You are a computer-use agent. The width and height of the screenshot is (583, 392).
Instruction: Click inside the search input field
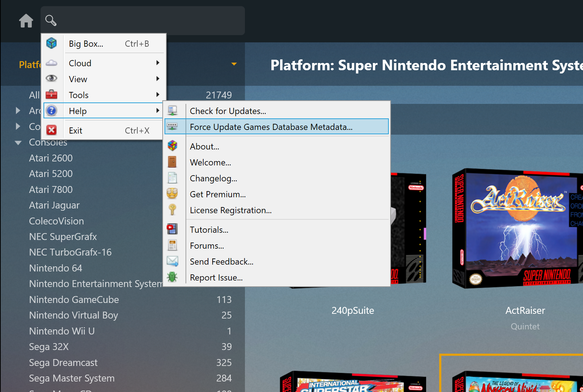pyautogui.click(x=143, y=21)
